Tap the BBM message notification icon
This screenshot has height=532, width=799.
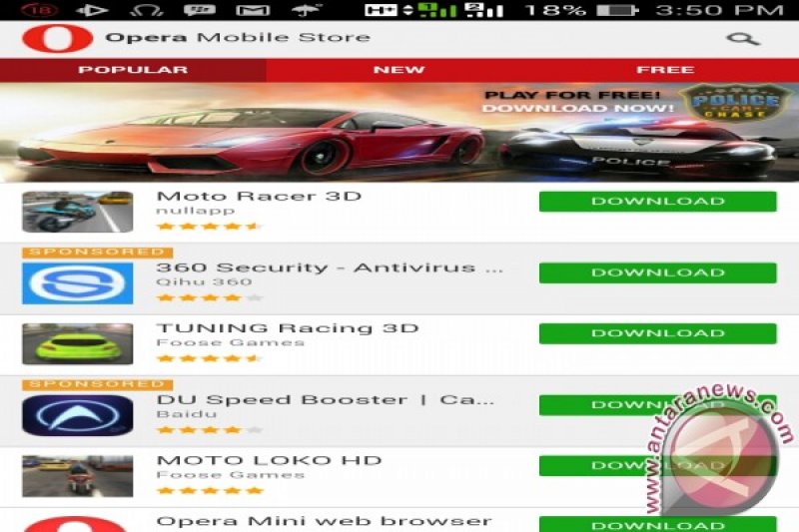(x=199, y=10)
